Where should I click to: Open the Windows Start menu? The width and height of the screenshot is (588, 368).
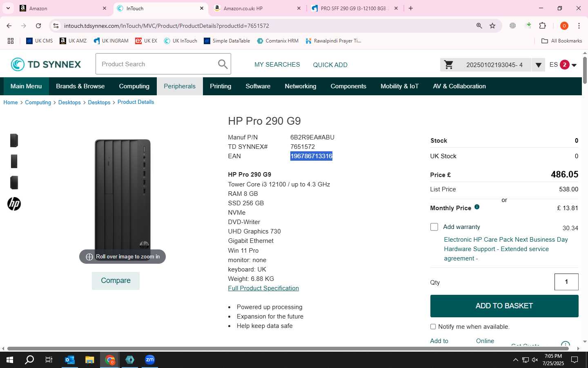10,360
